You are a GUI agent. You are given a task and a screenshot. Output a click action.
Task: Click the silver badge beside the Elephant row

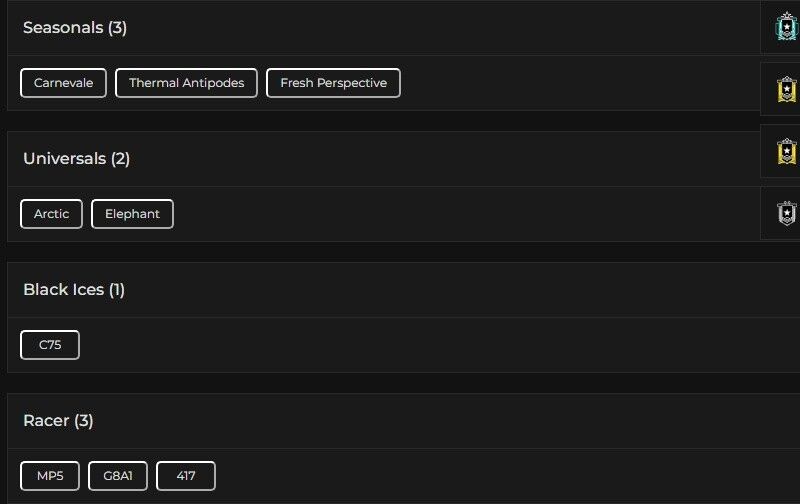[787, 213]
